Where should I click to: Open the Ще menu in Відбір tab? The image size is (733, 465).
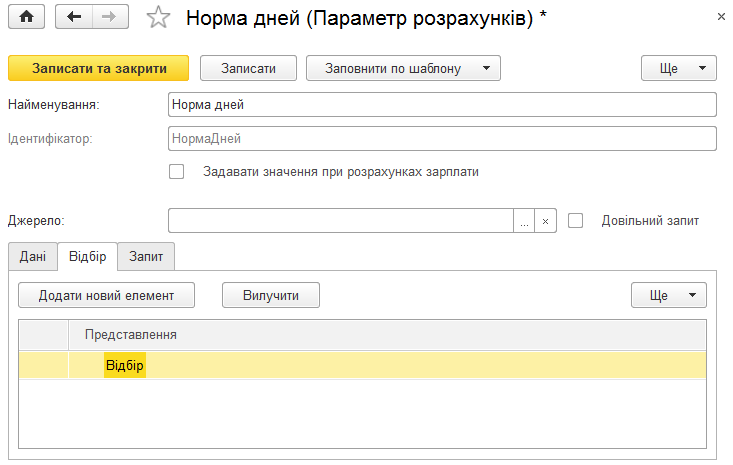click(x=668, y=295)
